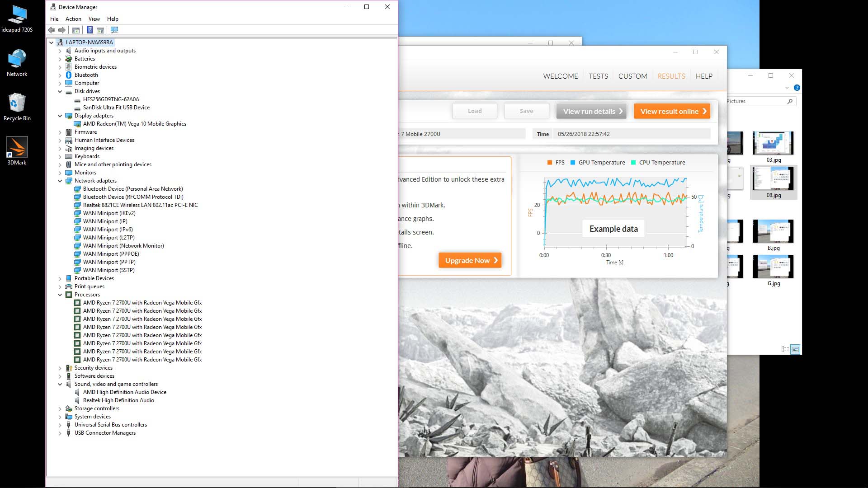Select LAPTOP-NVA6S9RA root node
Screen dimensions: 868x488
pos(90,42)
